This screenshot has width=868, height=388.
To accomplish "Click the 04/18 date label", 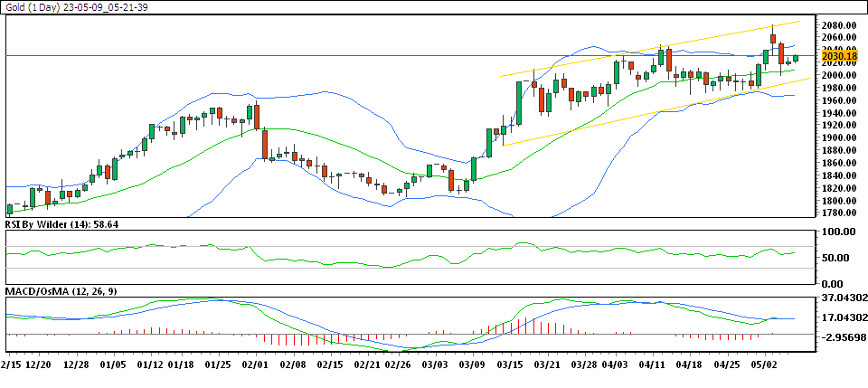I will pyautogui.click(x=690, y=366).
